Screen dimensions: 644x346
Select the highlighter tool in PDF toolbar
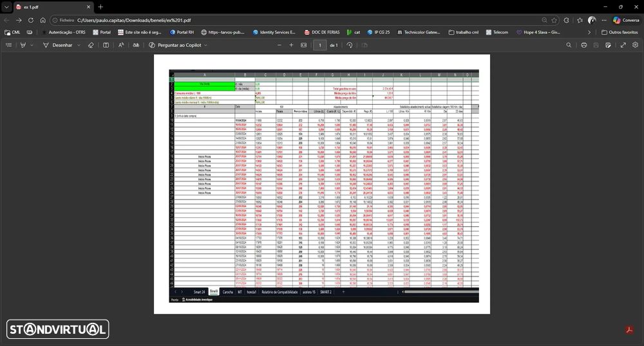[x=23, y=45]
